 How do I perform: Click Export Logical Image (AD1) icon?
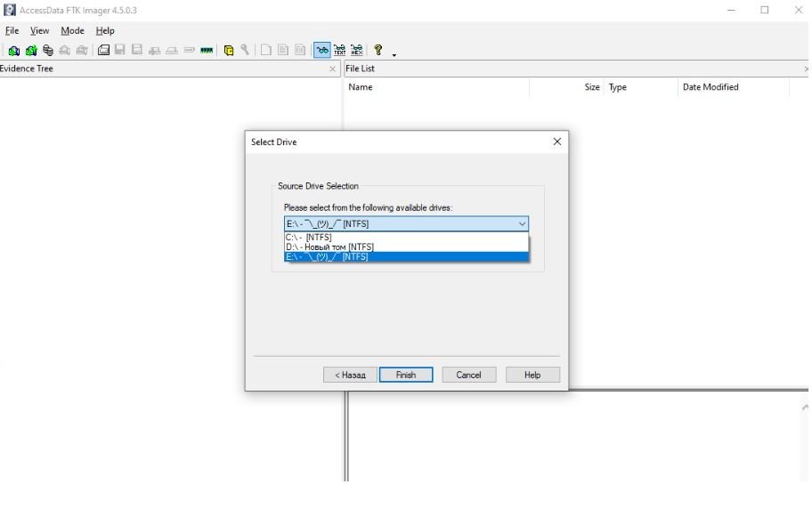tap(137, 50)
